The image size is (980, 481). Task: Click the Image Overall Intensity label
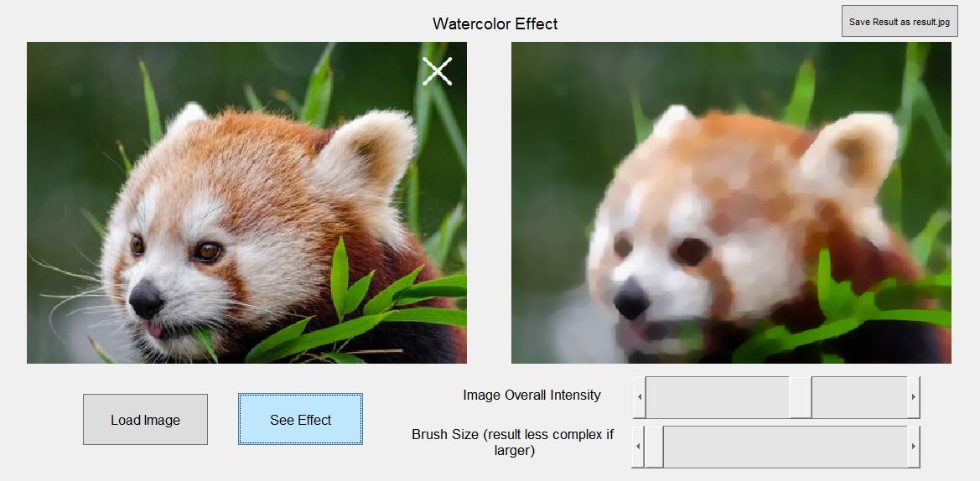(531, 395)
